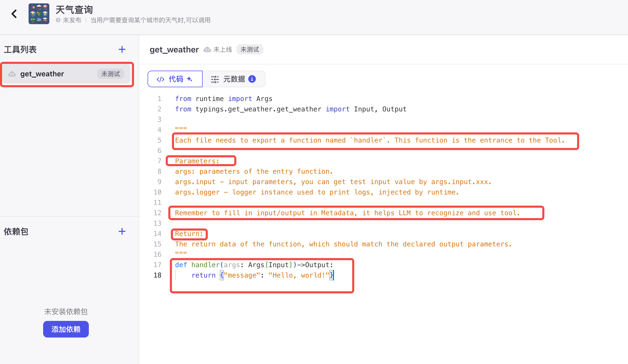Click the AI sparkle icon on 代码 tab
The image size is (628, 364).
click(190, 79)
